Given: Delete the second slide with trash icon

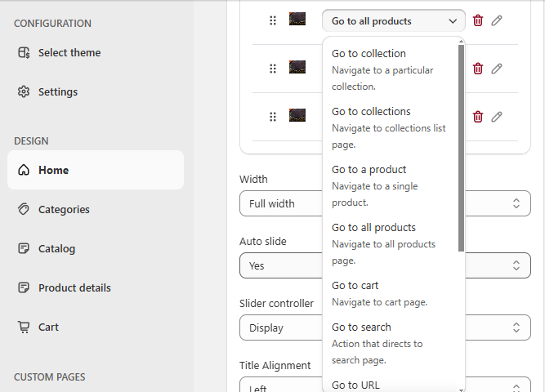Looking at the screenshot, I should pyautogui.click(x=478, y=69).
